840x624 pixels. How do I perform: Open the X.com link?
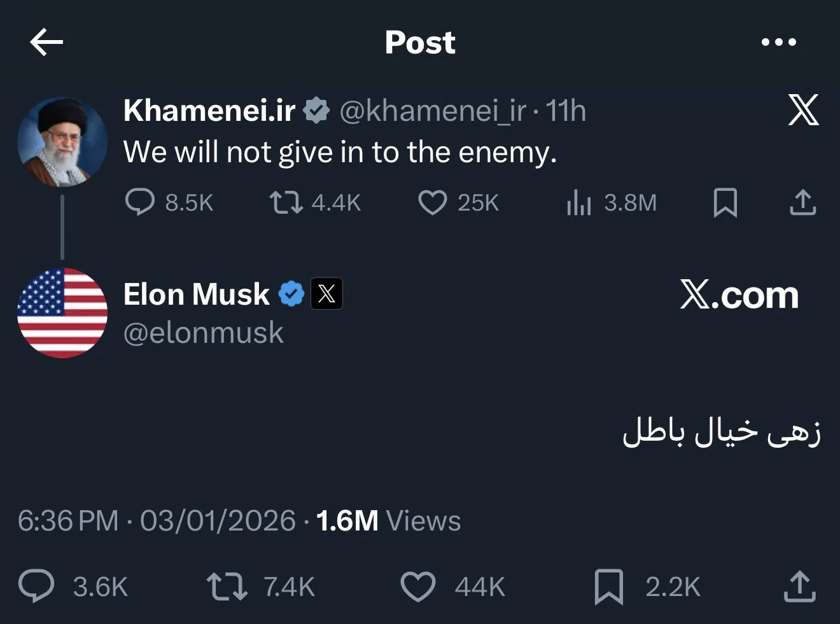[739, 295]
